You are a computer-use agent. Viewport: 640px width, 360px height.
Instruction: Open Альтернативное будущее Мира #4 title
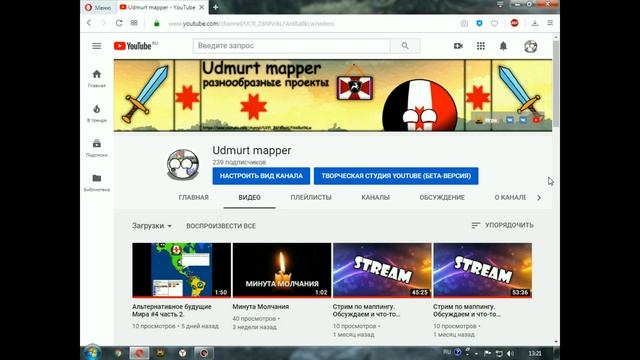[172, 310]
